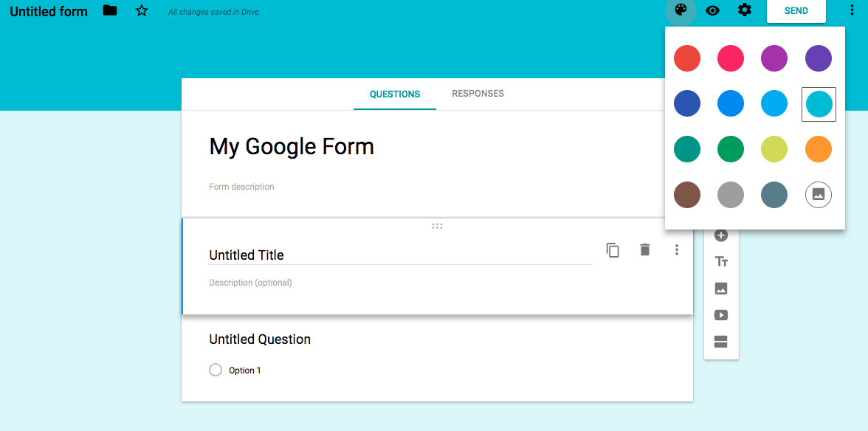Screen dimensions: 868x431
Task: Open the top-right overflow menu
Action: (x=852, y=11)
